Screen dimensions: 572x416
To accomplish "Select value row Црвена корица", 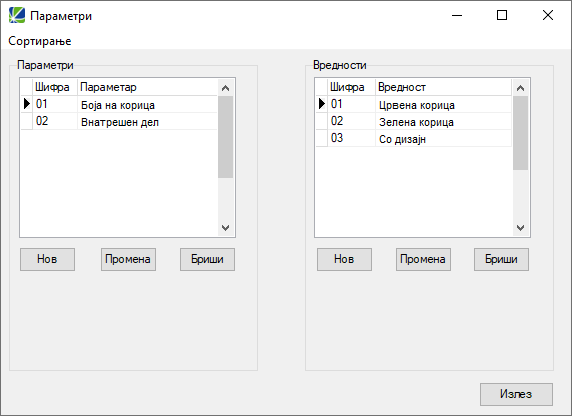I will tap(414, 105).
